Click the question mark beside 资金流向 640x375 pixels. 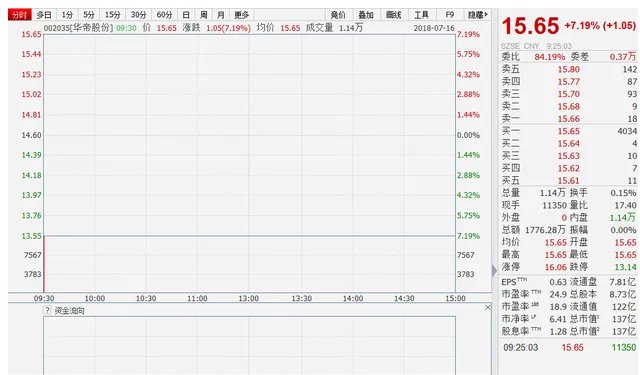(x=48, y=311)
